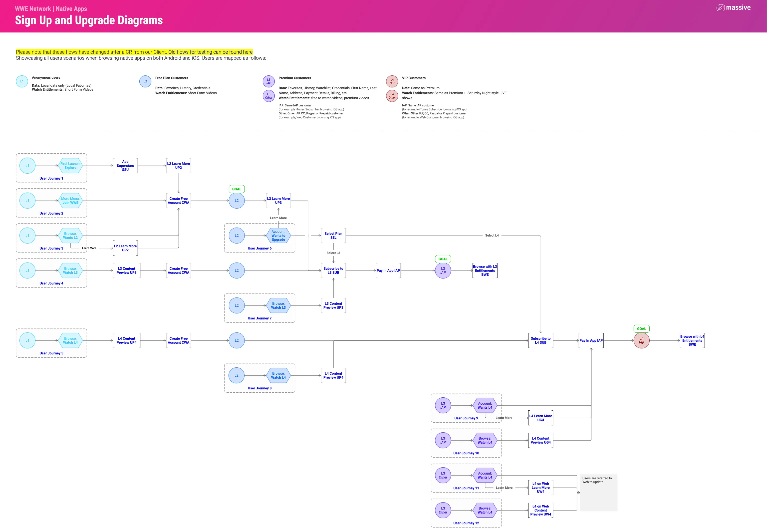Screen dimensions: 767x532
Task: Click the 'Select L3' connector label
Action: 333,253
